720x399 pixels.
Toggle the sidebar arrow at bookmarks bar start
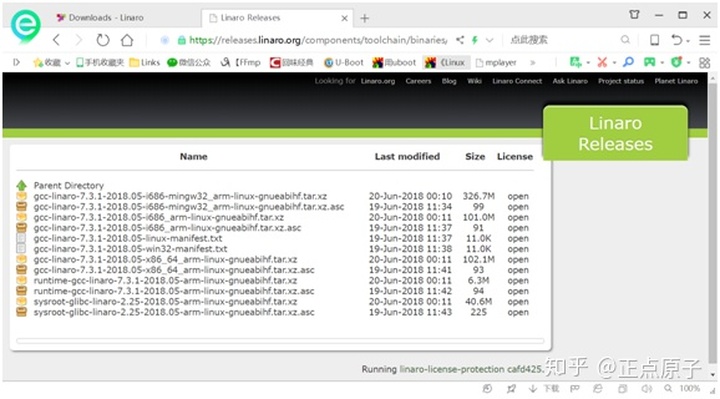pyautogui.click(x=16, y=62)
